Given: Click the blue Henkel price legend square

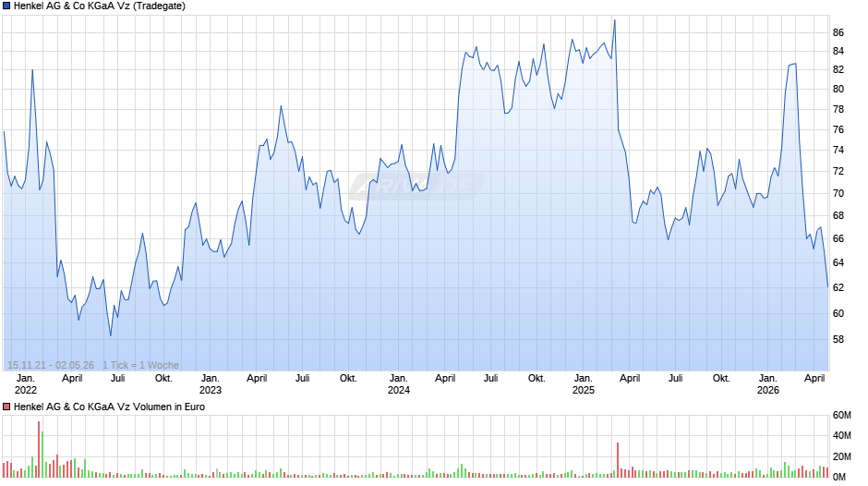Looking at the screenshot, I should click(6, 6).
